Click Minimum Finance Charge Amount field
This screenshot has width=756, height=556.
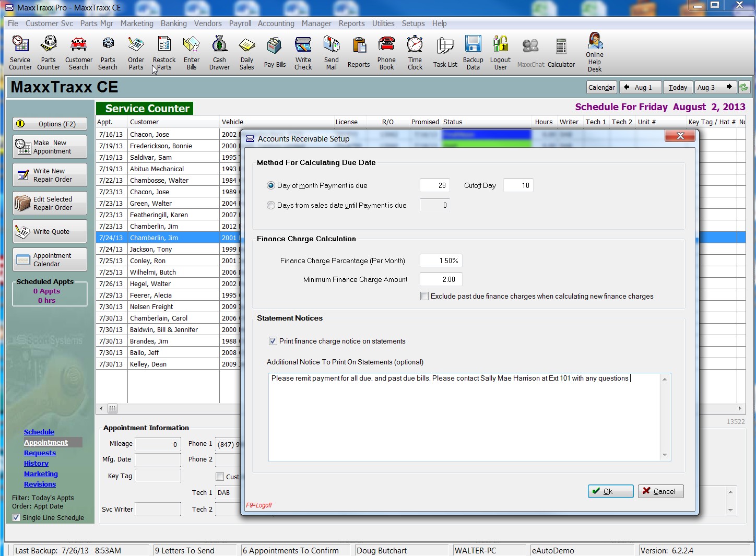(441, 279)
